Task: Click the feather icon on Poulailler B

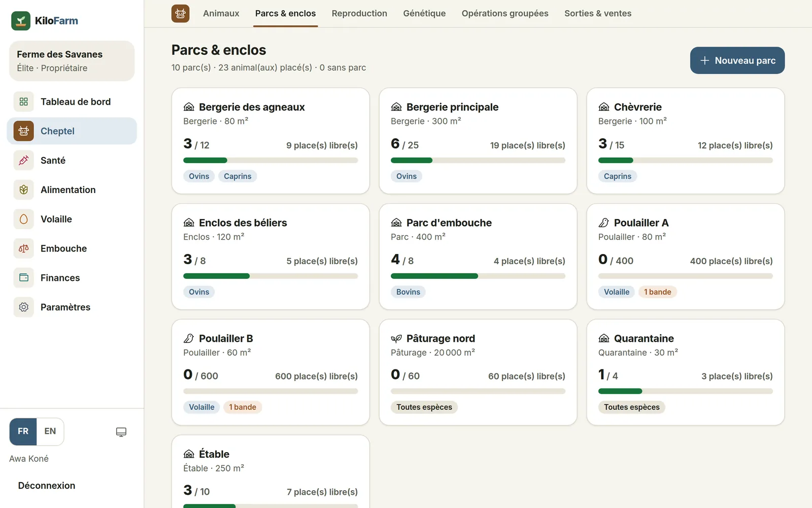Action: 189,339
